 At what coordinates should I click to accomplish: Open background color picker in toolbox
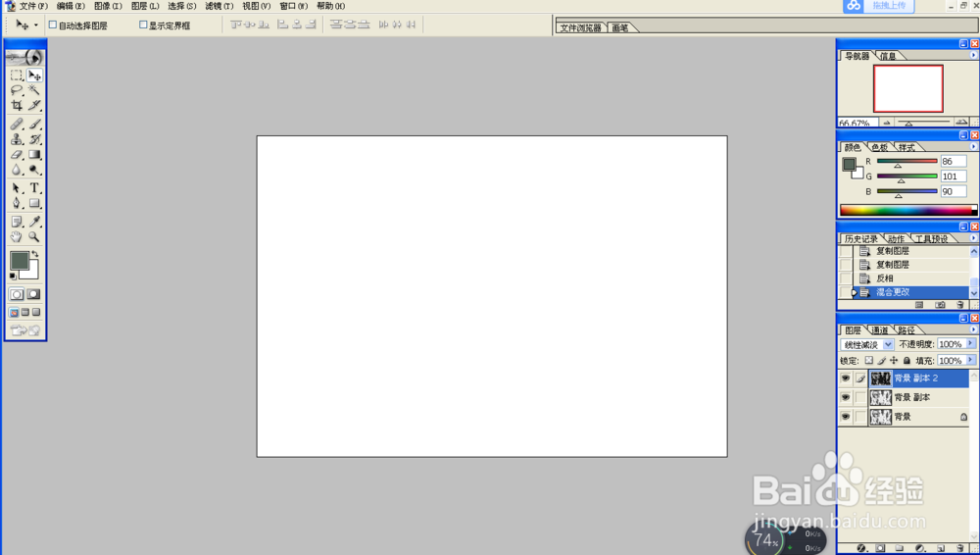(x=32, y=274)
